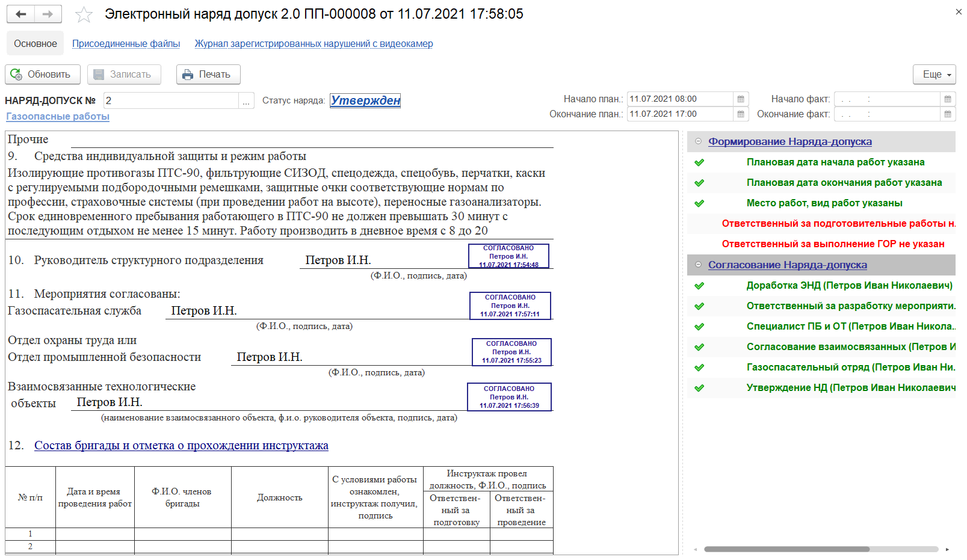The width and height of the screenshot is (967, 560).
Task: Open Журнал зарегистрированных нарушений с видеокамер
Action: coord(314,44)
